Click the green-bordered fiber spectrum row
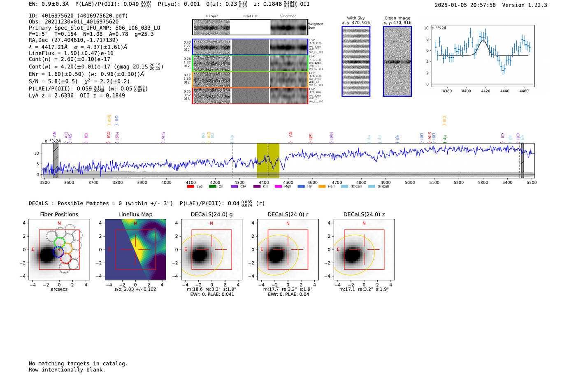576x392 pixels. tap(250, 63)
